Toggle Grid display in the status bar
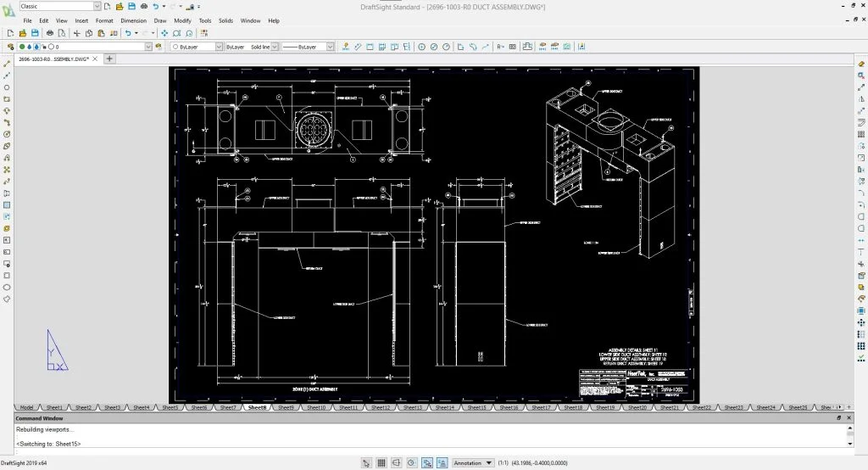Viewport: 868px width, 470px height. (381, 463)
